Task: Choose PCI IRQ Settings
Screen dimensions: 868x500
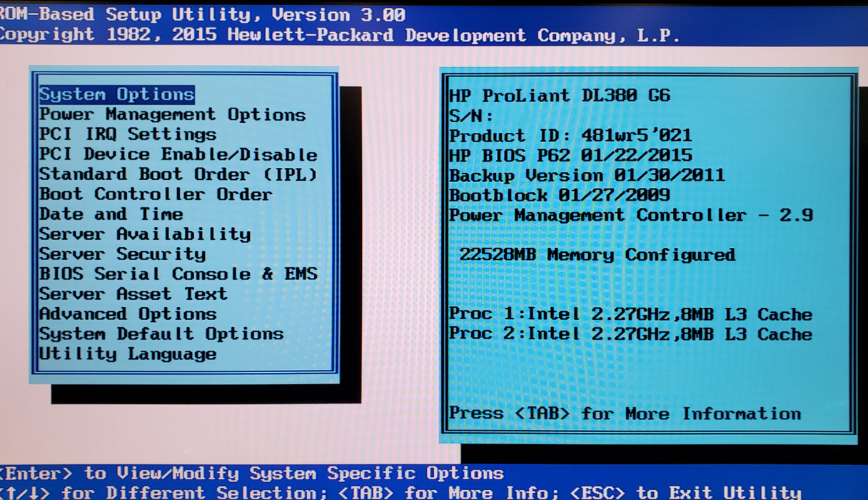Action: 128,134
